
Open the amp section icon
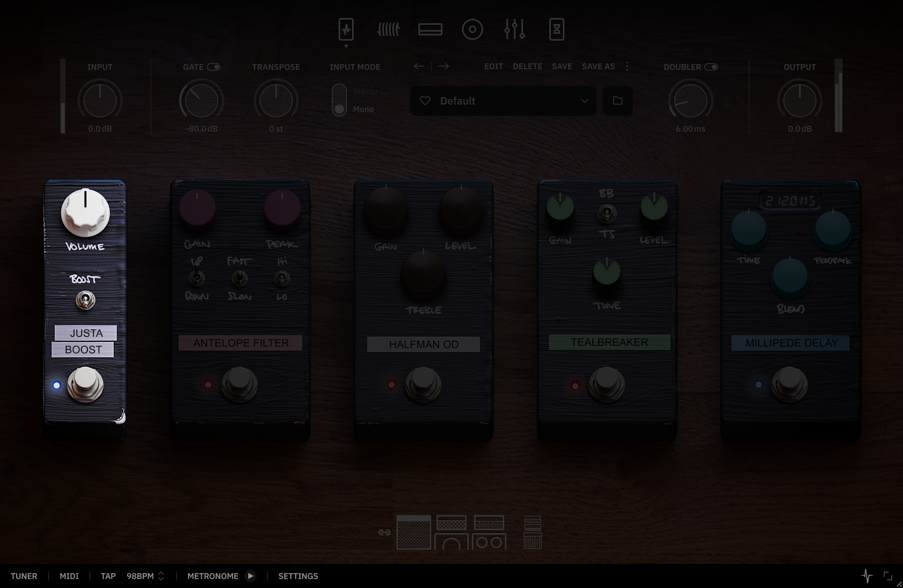430,30
